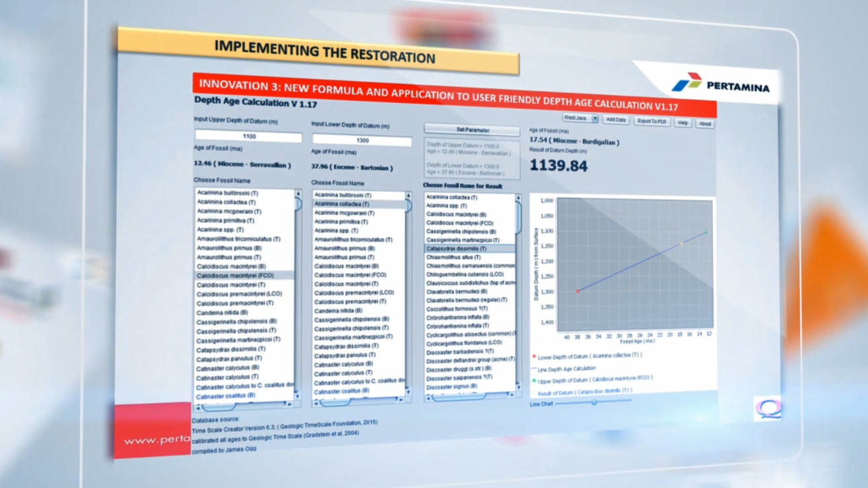Open the West Java region dropdown
The height and width of the screenshot is (488, 868).
coord(580,118)
